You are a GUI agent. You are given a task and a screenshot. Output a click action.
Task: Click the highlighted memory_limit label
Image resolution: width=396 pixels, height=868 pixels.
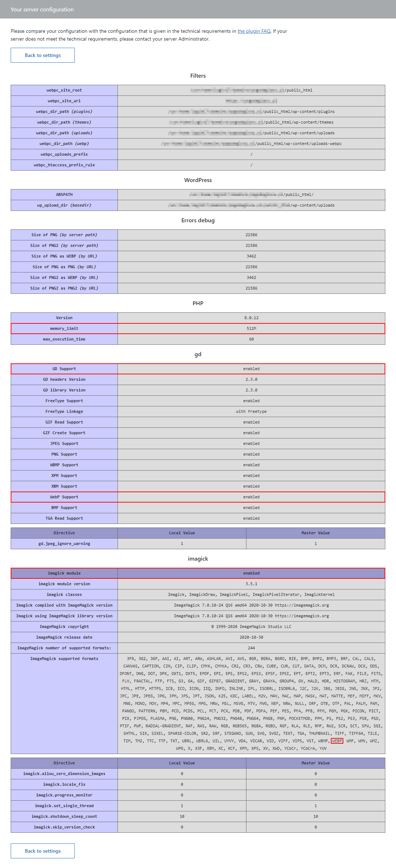pos(64,329)
